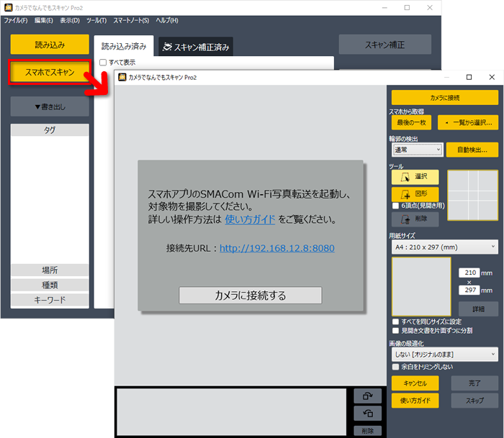Screen dimensions: 504x438
Task: Click the 297 mm height field
Action: [x=469, y=290]
